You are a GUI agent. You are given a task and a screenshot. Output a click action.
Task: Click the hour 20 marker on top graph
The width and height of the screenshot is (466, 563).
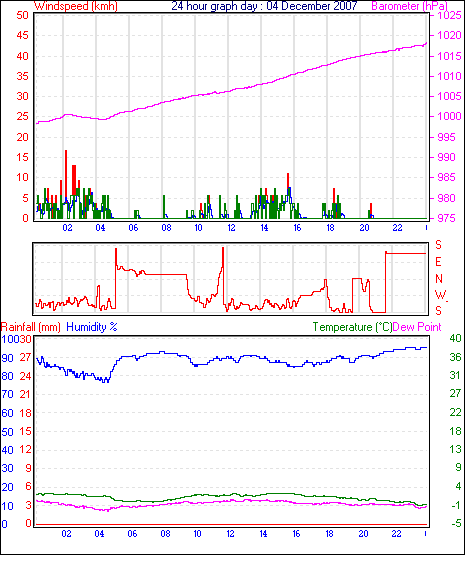point(364,228)
